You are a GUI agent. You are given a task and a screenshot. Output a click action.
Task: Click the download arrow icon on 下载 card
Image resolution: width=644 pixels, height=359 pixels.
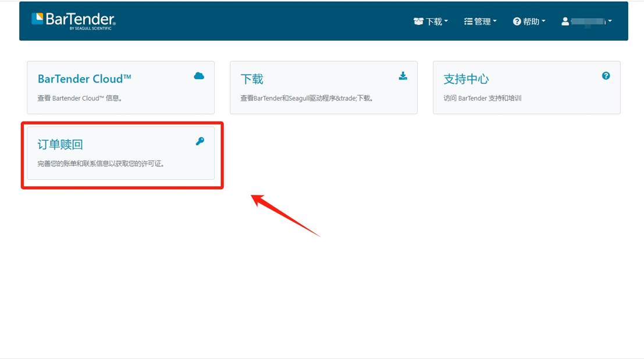(x=403, y=76)
